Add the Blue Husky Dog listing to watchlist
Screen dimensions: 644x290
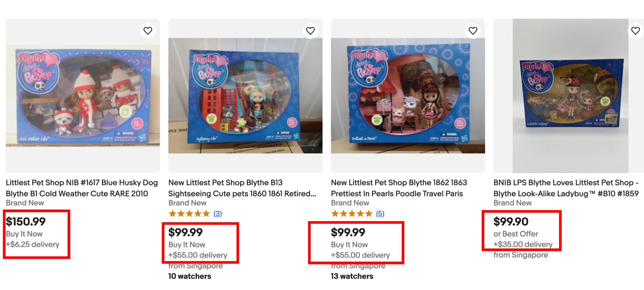tap(148, 30)
